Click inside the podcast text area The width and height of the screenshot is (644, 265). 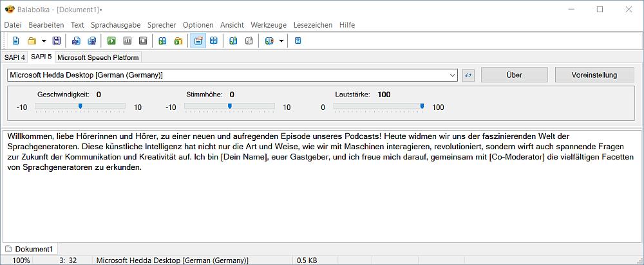pos(321,185)
